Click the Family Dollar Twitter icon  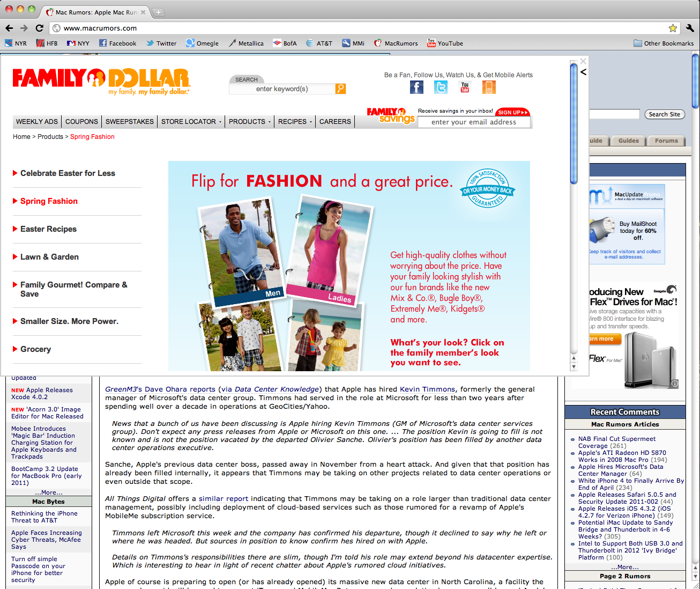coord(441,87)
